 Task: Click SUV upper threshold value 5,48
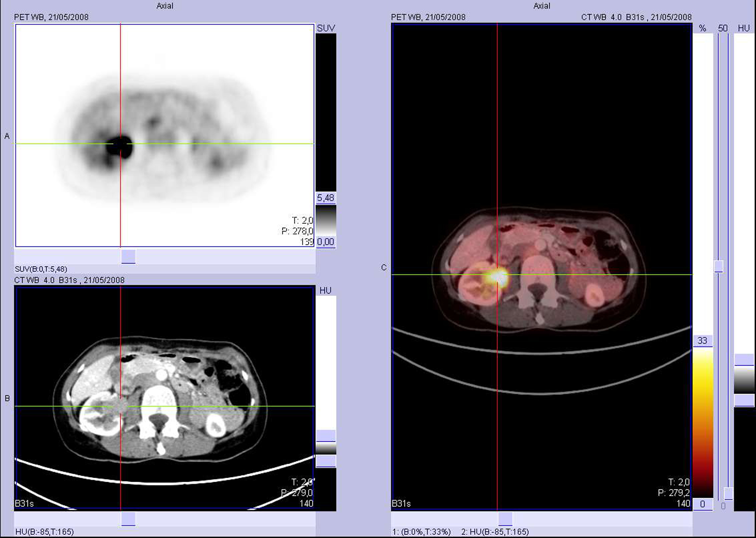click(x=326, y=198)
